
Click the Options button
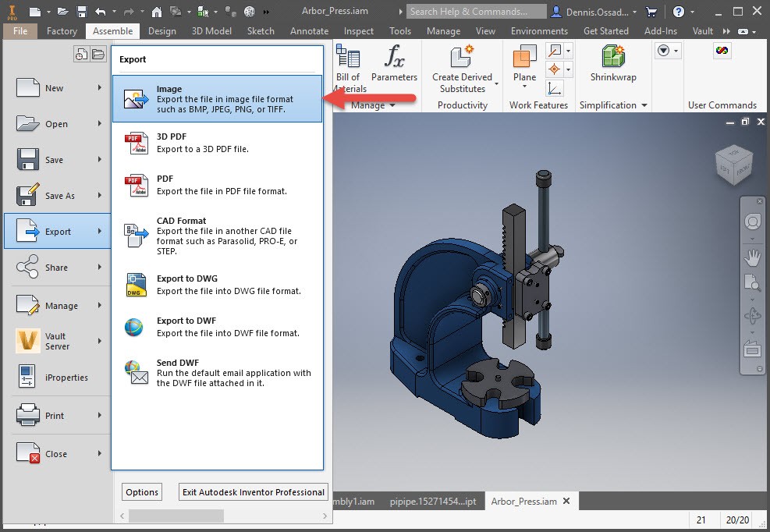(x=142, y=492)
